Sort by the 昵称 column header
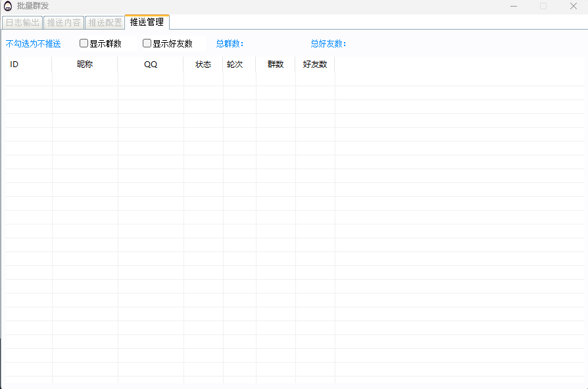Screen dimensions: 588x389 pyautogui.click(x=85, y=65)
